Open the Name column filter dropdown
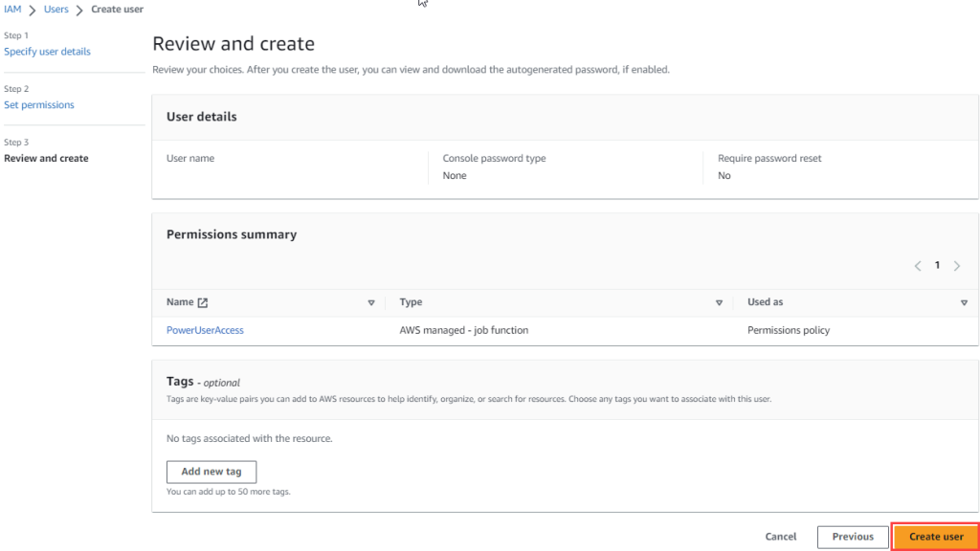 point(371,302)
